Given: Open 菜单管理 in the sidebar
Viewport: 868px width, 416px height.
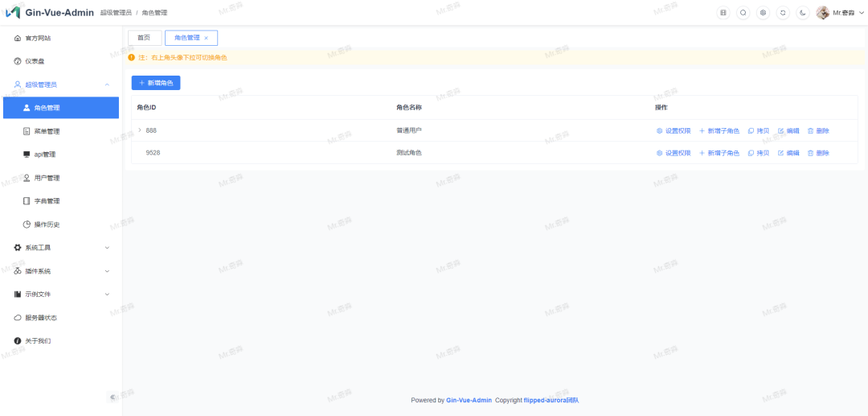Looking at the screenshot, I should [61, 131].
